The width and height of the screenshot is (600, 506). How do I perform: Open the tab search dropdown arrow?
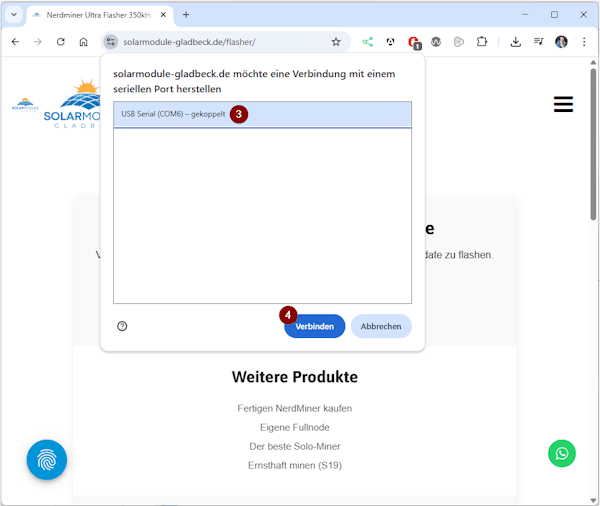pyautogui.click(x=14, y=15)
